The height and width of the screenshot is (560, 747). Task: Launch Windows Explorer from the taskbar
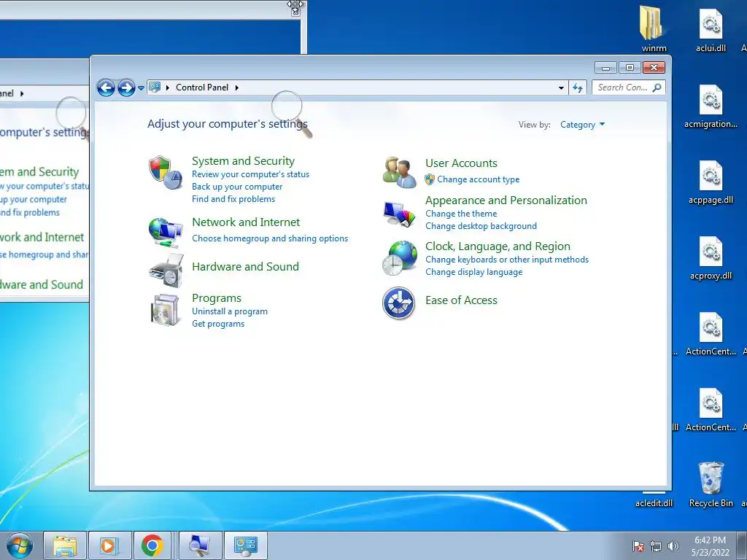point(65,545)
